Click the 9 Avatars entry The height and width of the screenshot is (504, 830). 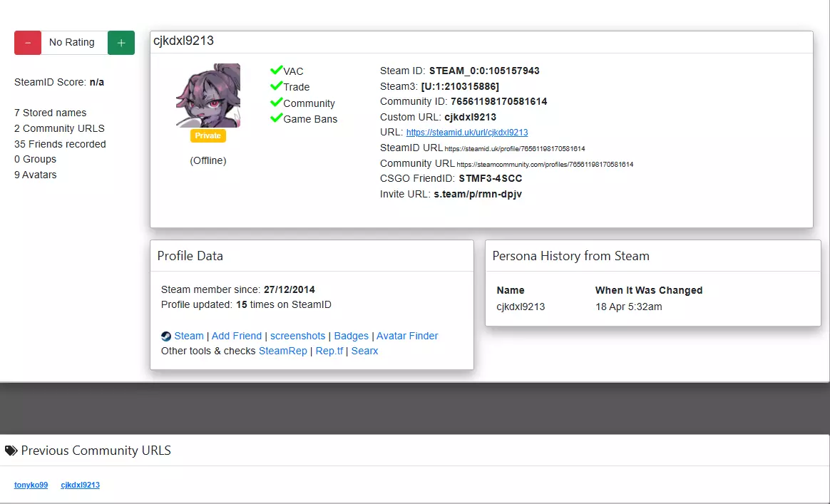pyautogui.click(x=36, y=175)
